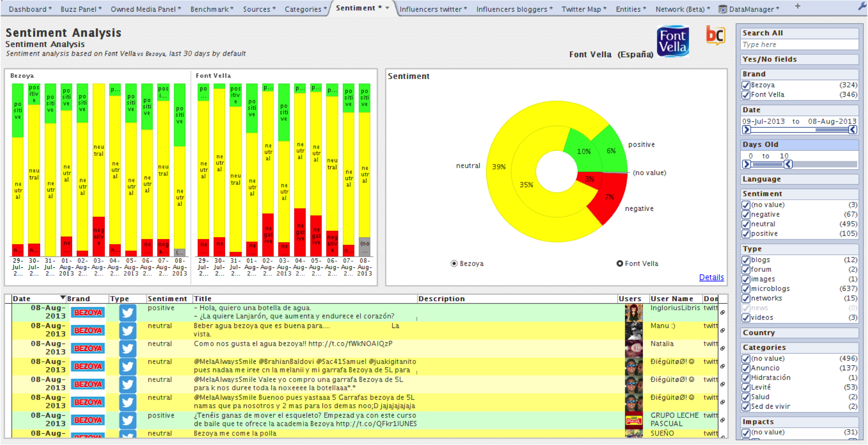Open the Sentiment tab dropdown arrow
Screen dimensions: 868x445
point(387,8)
